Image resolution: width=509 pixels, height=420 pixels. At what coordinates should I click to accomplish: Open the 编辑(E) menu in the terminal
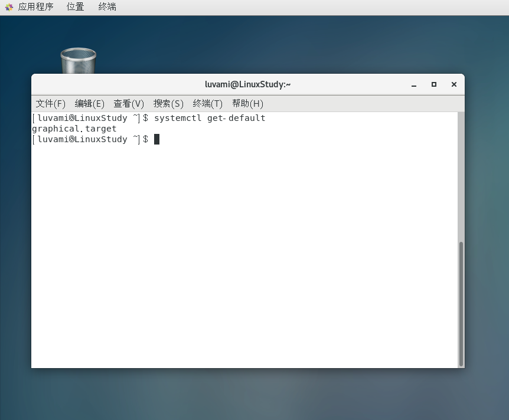[89, 103]
